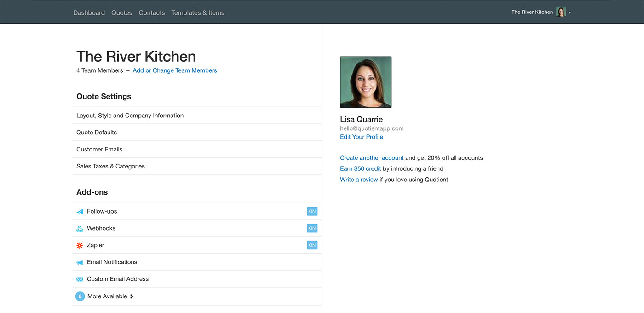Open Contacts in the top navigation
Image resolution: width=644 pixels, height=313 pixels.
point(152,13)
